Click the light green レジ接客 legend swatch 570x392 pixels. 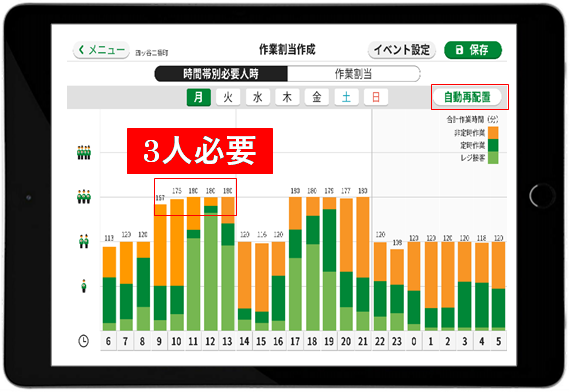click(493, 157)
